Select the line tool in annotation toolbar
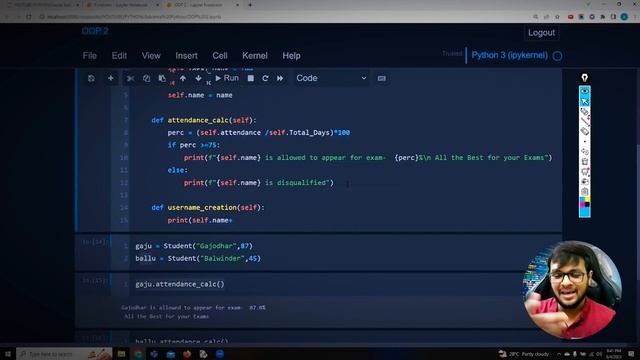 585,121
